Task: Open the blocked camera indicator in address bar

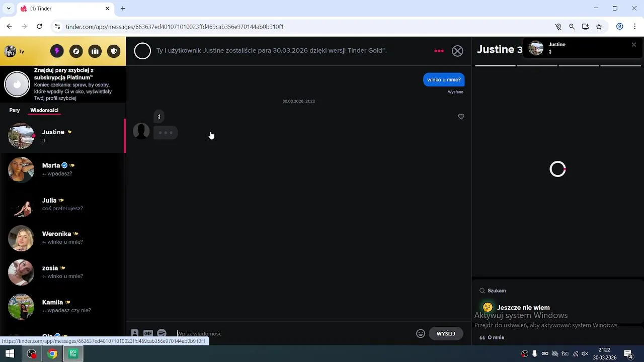Action: (x=558, y=27)
